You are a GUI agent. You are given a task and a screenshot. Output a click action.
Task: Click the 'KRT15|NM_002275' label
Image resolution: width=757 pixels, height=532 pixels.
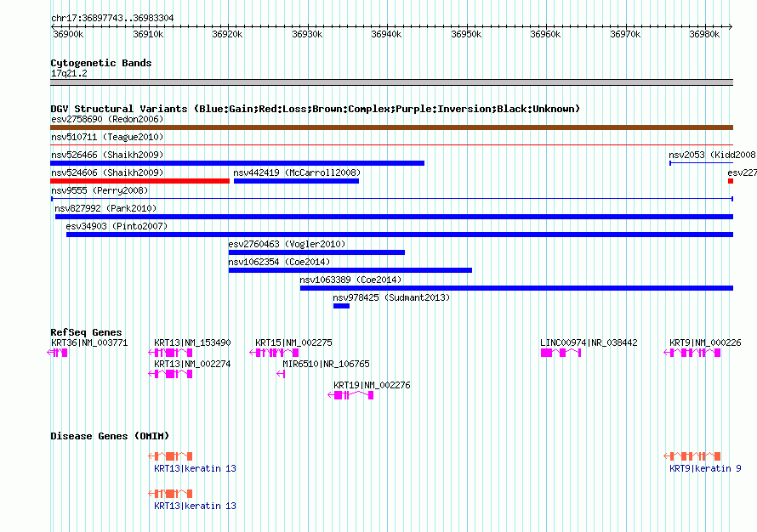[x=293, y=343]
